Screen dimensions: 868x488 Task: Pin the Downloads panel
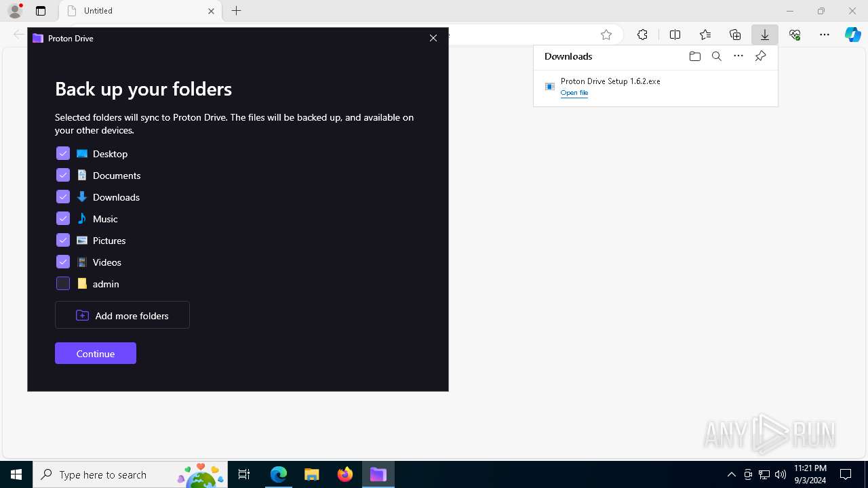[761, 56]
